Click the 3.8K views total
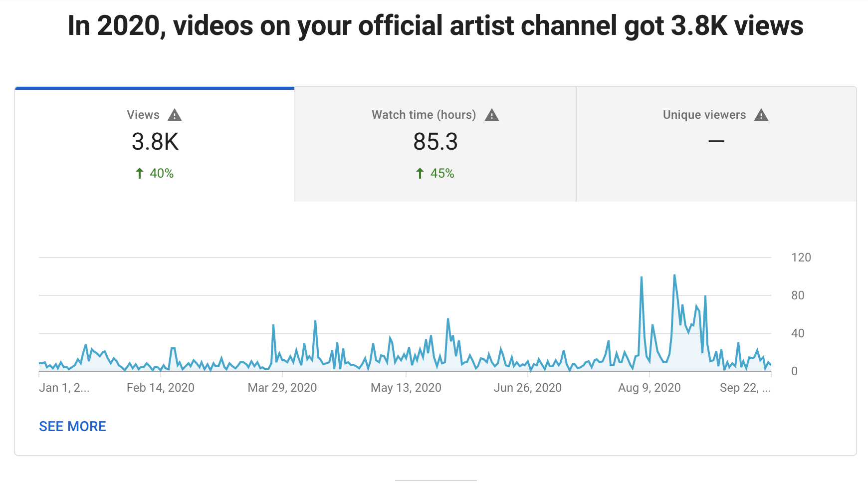 coord(155,142)
